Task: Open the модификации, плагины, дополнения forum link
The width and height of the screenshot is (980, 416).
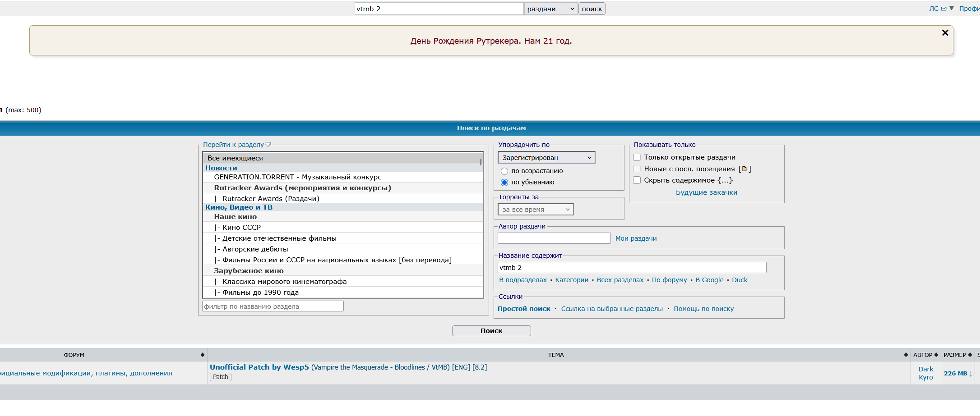Action: pos(86,373)
